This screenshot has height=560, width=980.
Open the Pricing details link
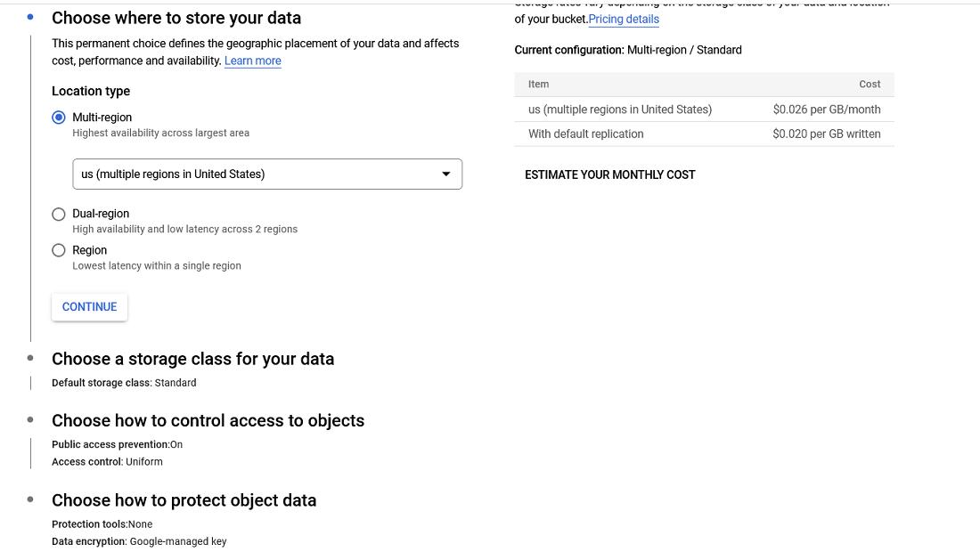(x=624, y=20)
